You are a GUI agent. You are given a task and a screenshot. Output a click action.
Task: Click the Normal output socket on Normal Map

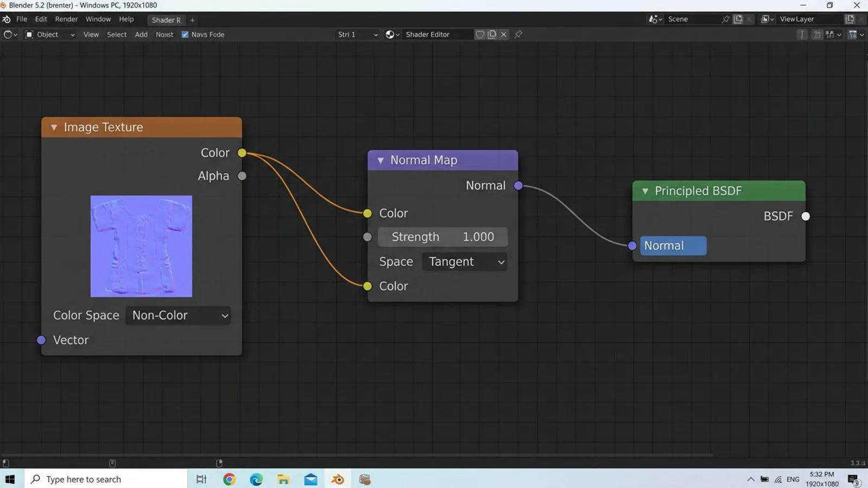(518, 185)
